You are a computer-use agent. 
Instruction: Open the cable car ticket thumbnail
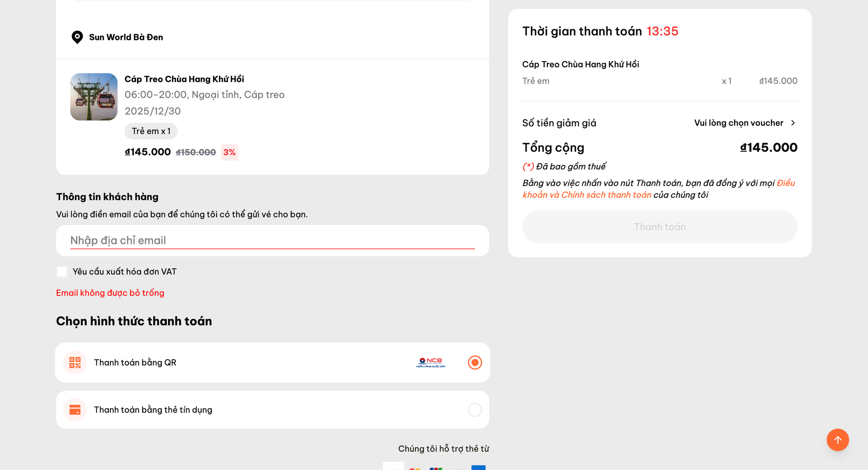point(94,97)
